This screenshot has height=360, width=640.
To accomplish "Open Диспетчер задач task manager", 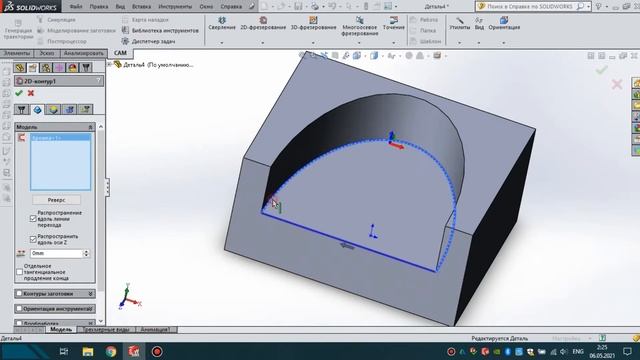I will pyautogui.click(x=148, y=41).
